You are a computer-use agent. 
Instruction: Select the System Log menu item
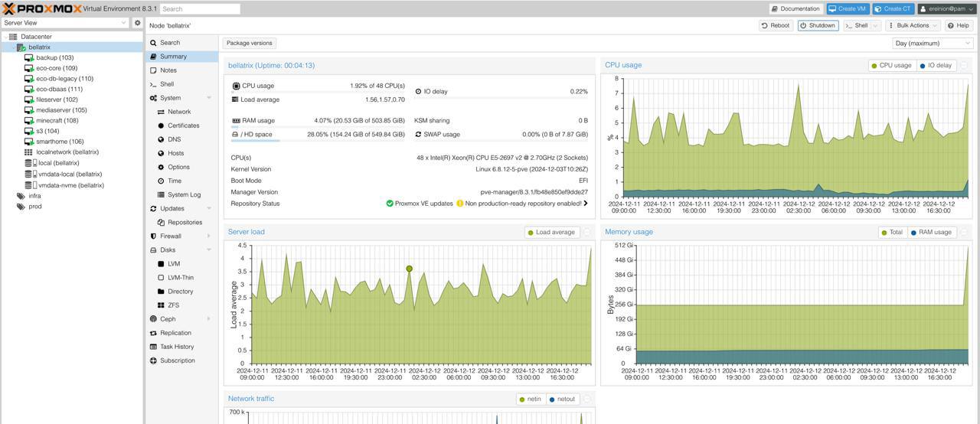tap(184, 195)
